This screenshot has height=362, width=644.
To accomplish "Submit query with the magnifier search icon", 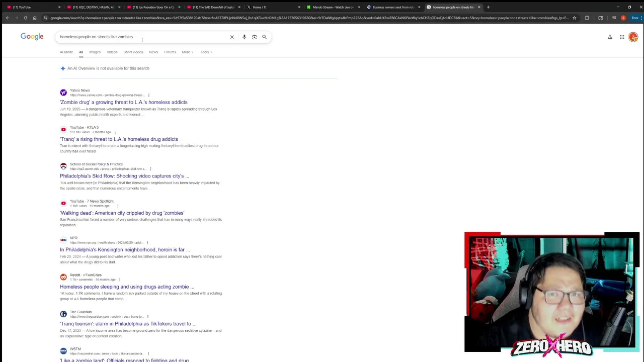I will pos(264,37).
